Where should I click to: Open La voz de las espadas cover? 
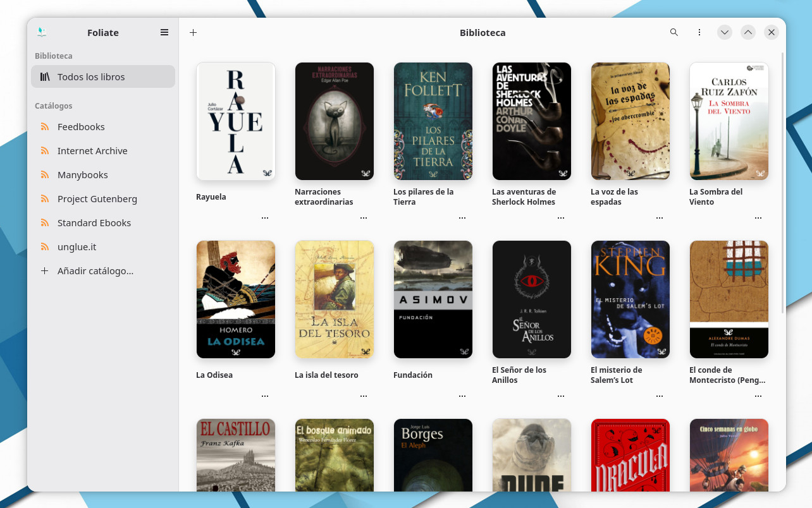[631, 121]
